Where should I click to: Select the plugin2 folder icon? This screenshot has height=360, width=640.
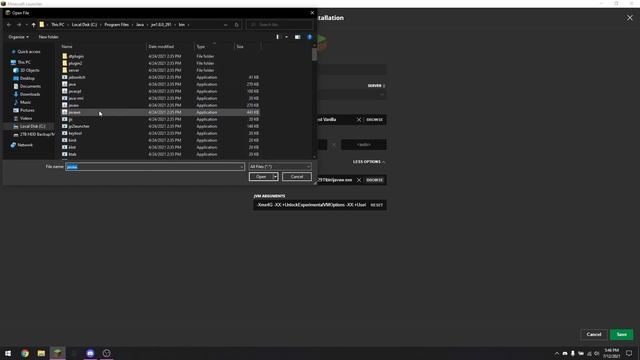tap(64, 63)
